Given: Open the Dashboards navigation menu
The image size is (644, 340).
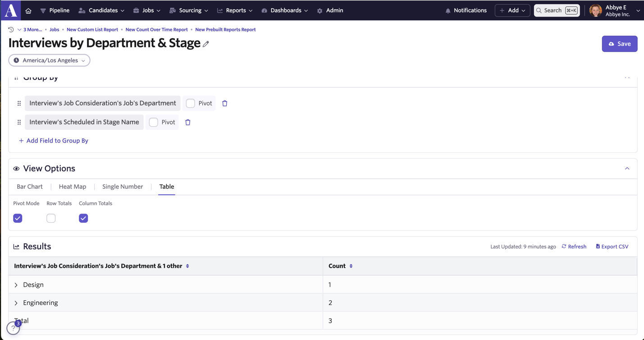Looking at the screenshot, I should 285,10.
